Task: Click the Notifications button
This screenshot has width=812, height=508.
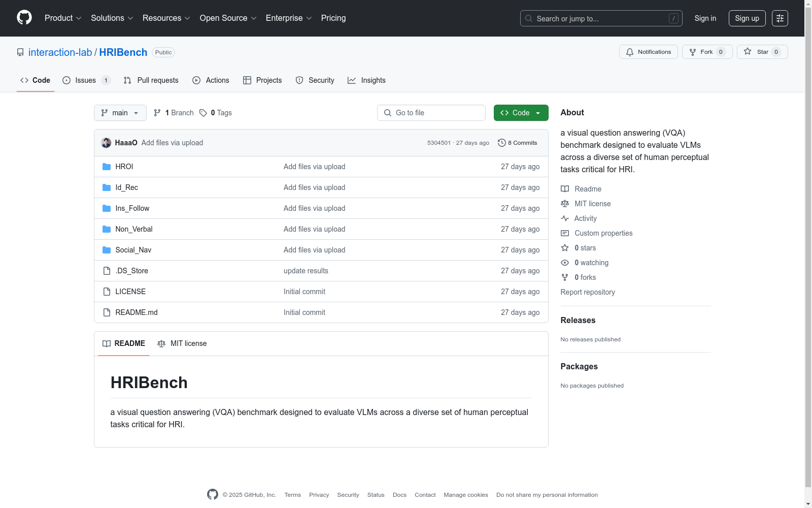Action: click(x=649, y=52)
